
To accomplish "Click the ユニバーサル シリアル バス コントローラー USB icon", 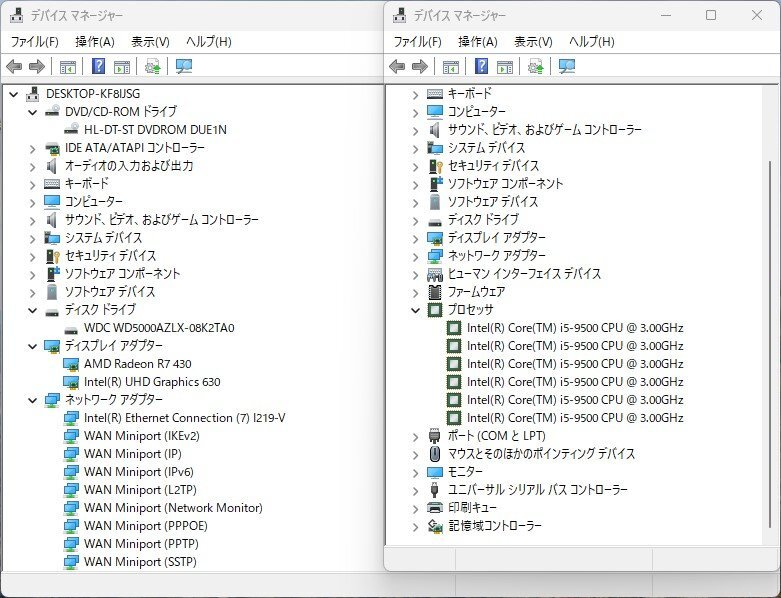I will coord(435,489).
